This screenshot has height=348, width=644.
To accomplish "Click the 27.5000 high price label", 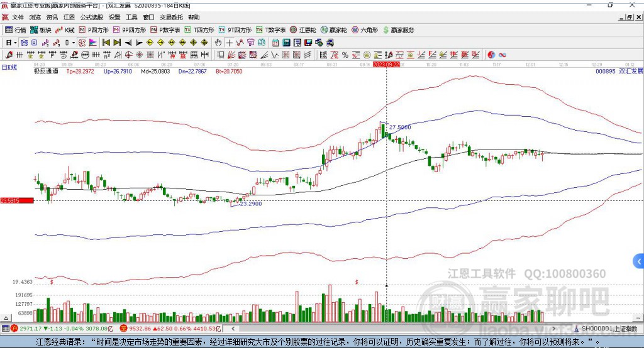I will click(x=400, y=128).
